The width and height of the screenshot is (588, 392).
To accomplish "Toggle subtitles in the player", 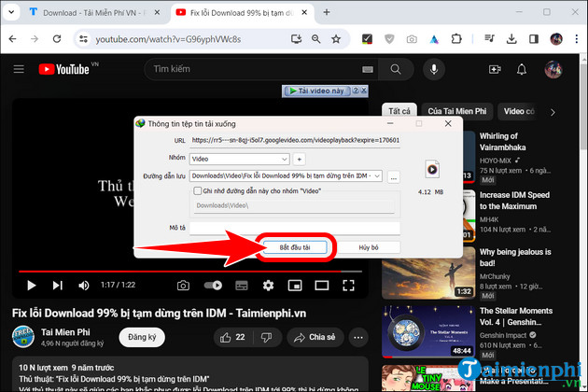I will tap(242, 286).
